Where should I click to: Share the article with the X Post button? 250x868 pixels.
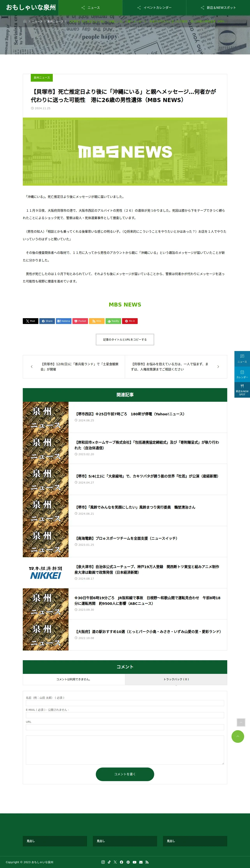tap(30, 321)
